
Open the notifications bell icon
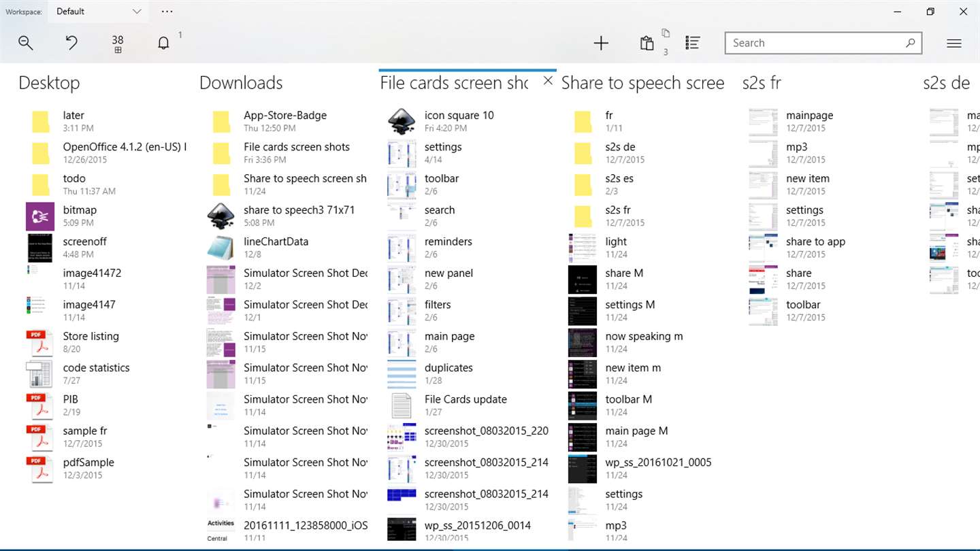pos(163,43)
